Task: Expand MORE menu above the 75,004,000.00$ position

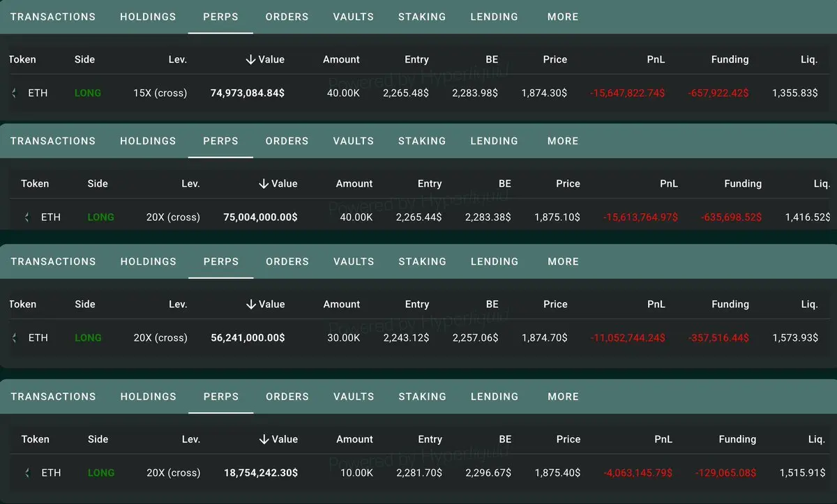Action: click(x=563, y=141)
